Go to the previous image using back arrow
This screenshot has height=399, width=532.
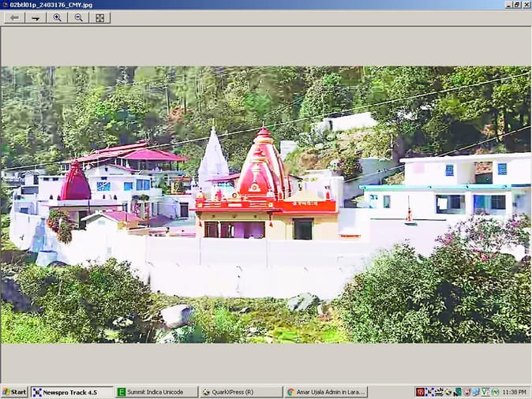[x=14, y=17]
